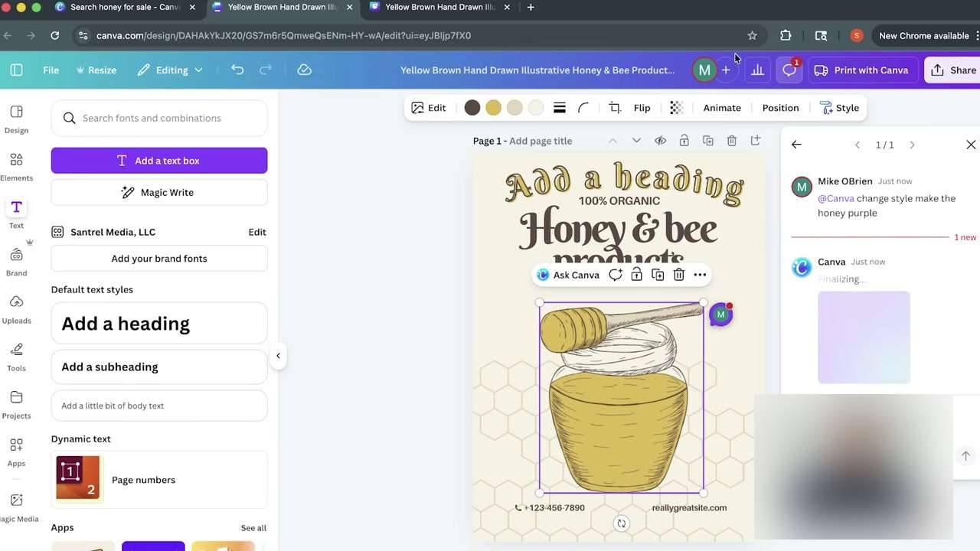980x551 pixels.
Task: Click the Share button
Action: tap(952, 70)
